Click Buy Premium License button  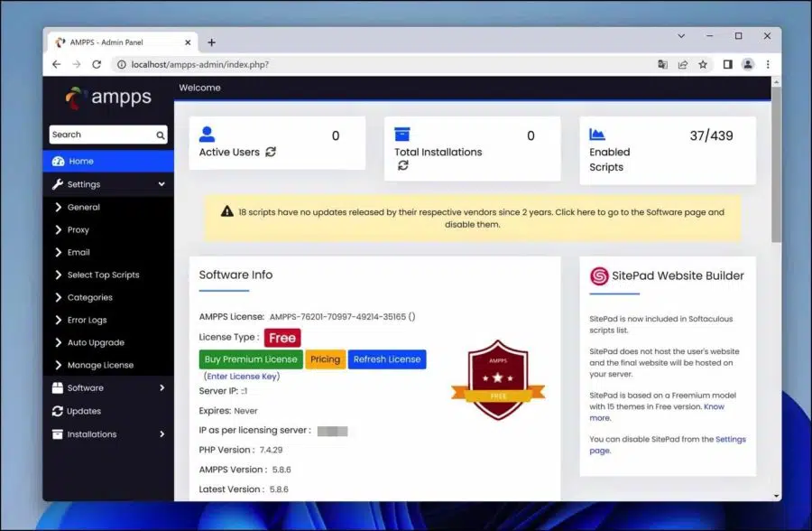pyautogui.click(x=251, y=359)
